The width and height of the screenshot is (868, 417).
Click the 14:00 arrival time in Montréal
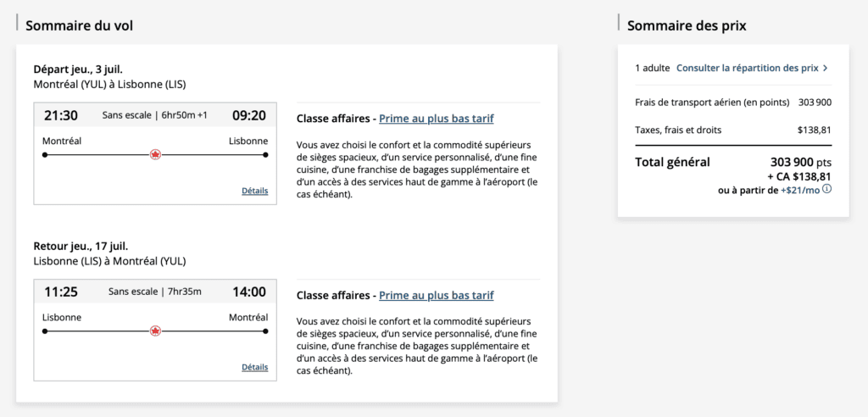[x=249, y=292]
